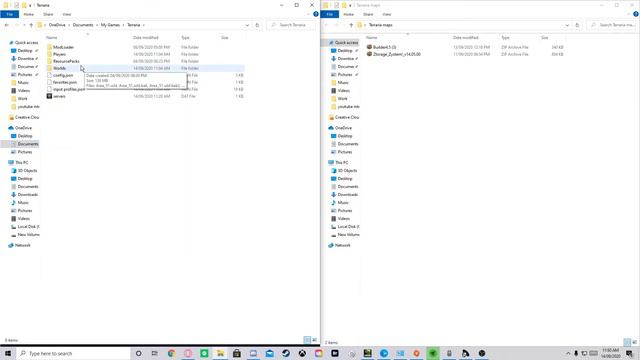Expand the breadcrumb arrow after My Games
The height and width of the screenshot is (360, 640).
point(123,25)
